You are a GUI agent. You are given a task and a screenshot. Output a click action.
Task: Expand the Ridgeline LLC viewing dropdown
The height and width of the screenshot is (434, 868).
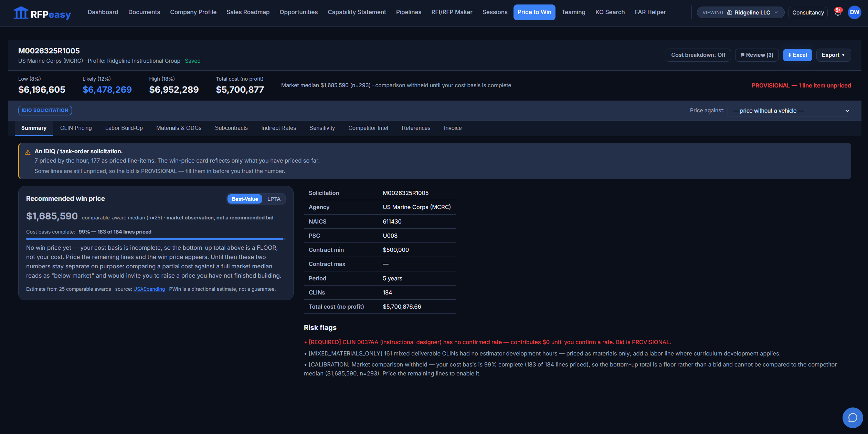[x=740, y=12]
